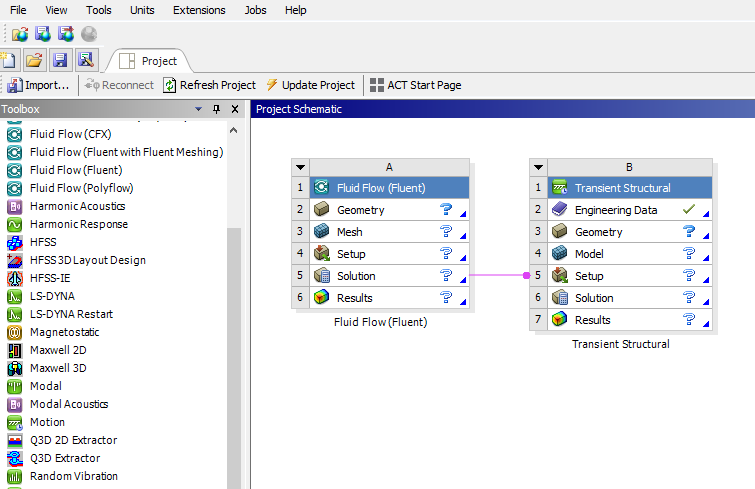
Task: Click the Toolbox vertical scrollbar thumb
Action: 234,358
